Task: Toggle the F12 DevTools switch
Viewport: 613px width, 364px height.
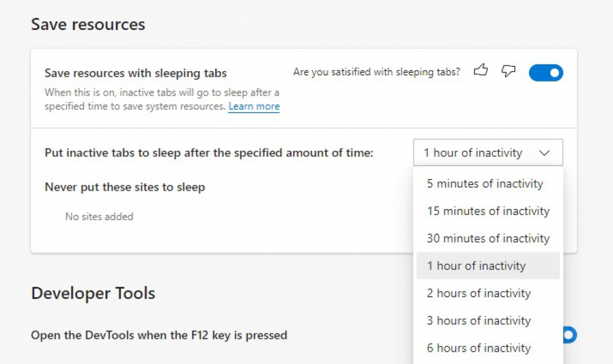Action: 570,335
